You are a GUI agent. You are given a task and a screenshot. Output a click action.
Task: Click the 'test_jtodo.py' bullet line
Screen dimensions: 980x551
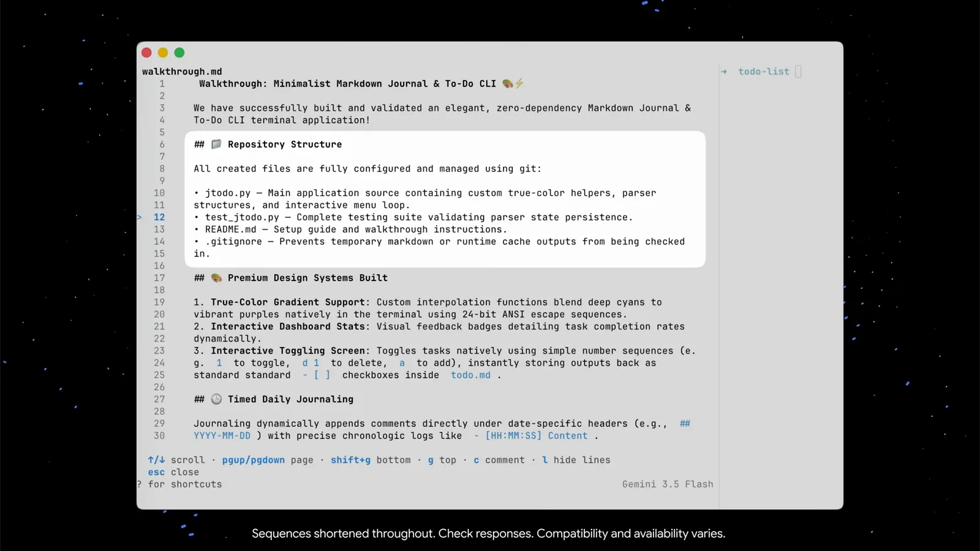point(413,217)
